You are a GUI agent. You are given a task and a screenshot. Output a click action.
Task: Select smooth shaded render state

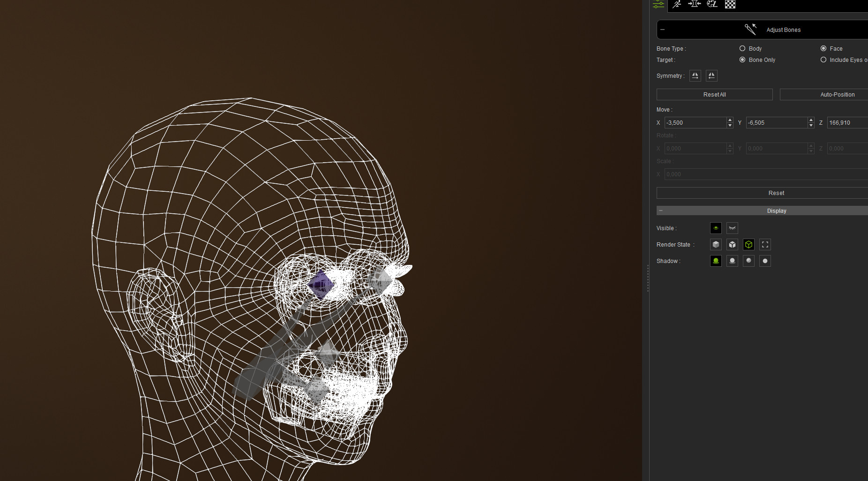716,244
